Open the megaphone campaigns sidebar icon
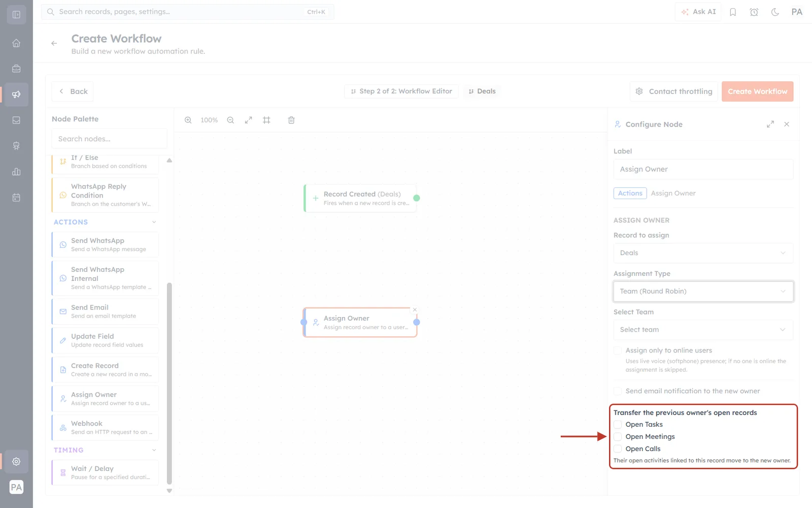 click(16, 94)
